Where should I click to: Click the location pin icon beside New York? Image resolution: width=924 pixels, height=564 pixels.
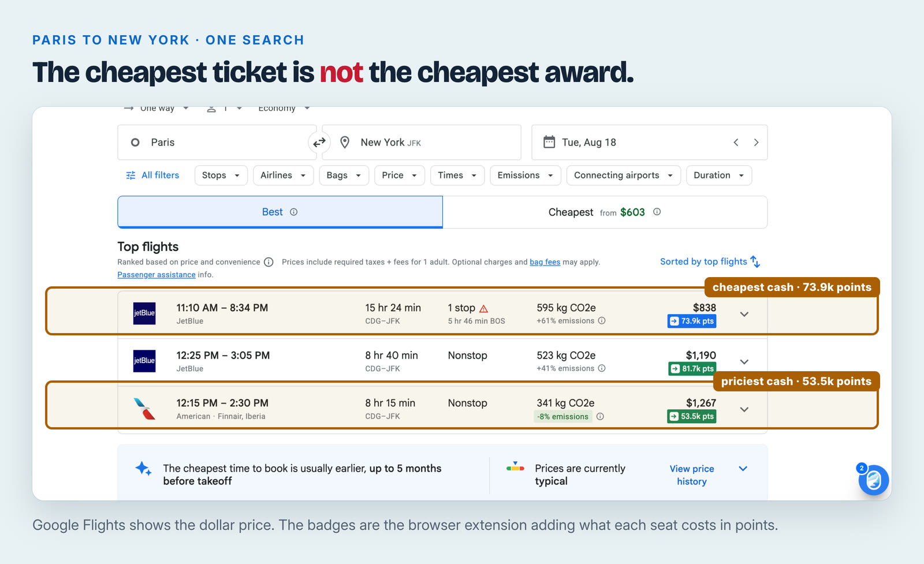(345, 142)
